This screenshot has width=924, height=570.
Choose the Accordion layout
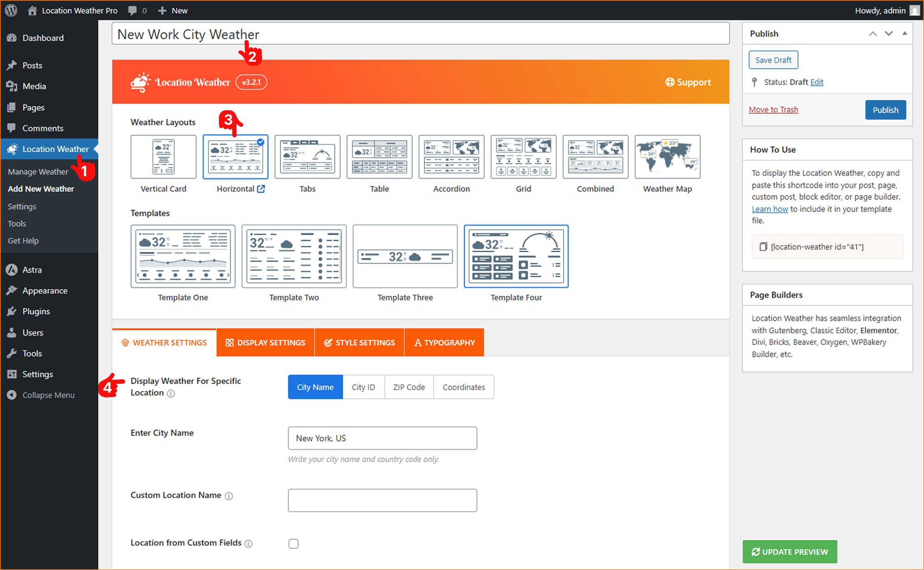tap(451, 157)
